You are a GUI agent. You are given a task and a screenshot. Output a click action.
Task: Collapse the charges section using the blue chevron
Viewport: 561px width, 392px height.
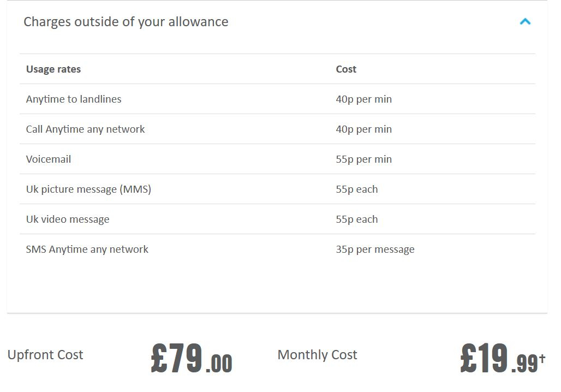pyautogui.click(x=525, y=22)
